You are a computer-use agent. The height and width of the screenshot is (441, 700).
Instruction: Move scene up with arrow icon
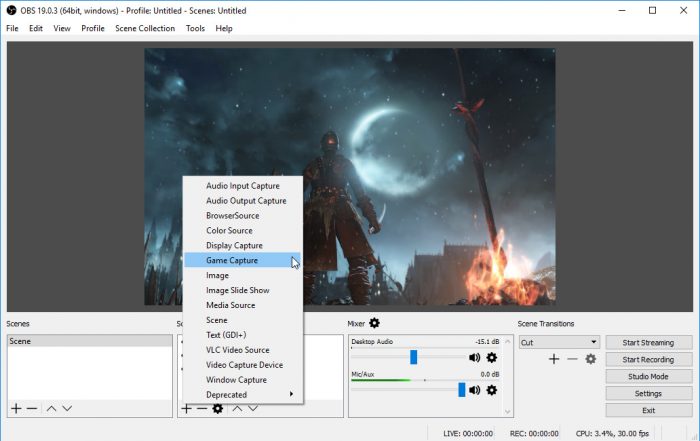(x=51, y=408)
